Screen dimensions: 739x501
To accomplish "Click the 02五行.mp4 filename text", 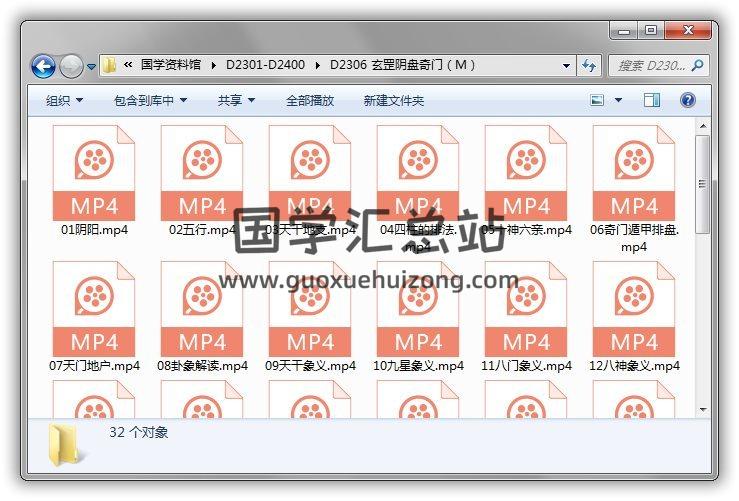I will coord(202,230).
